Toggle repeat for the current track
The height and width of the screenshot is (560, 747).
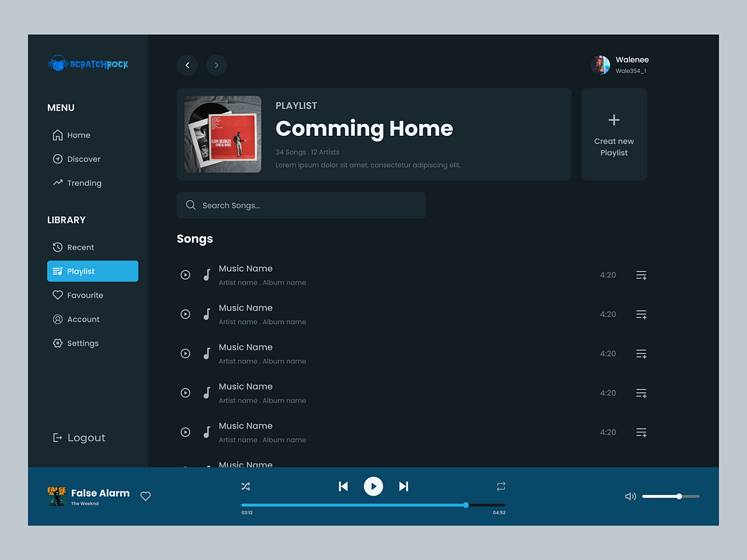pyautogui.click(x=501, y=486)
